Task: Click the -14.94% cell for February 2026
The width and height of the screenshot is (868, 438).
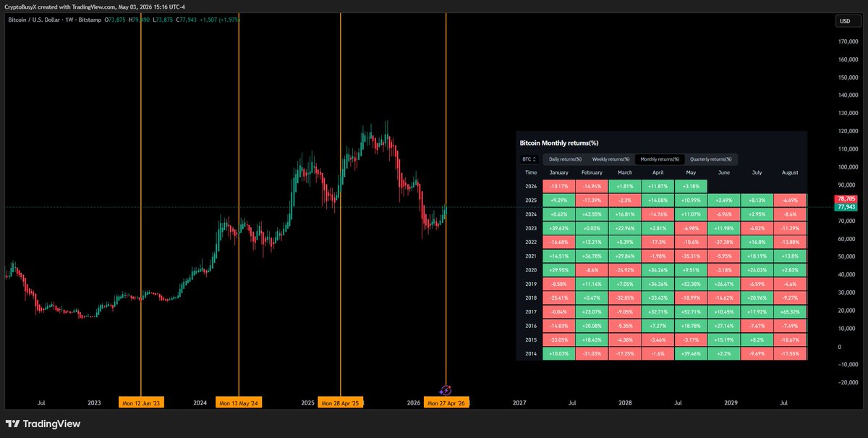Action: pyautogui.click(x=592, y=186)
